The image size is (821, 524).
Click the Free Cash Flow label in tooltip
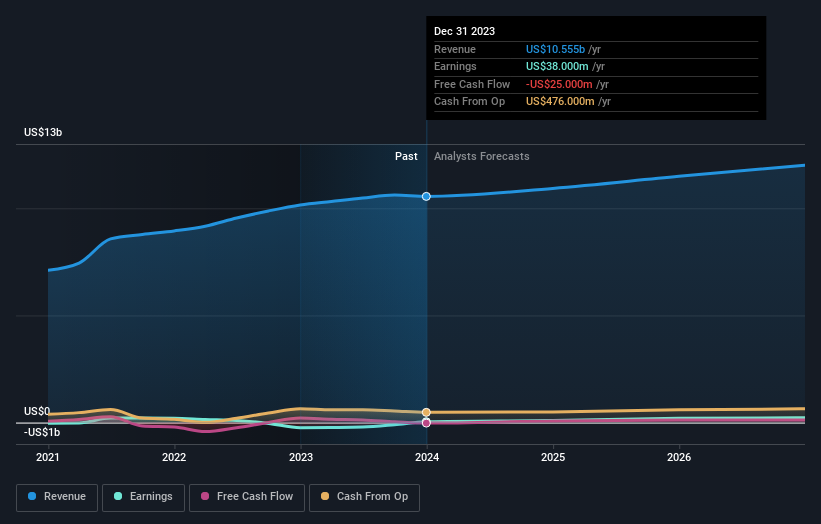(x=472, y=84)
